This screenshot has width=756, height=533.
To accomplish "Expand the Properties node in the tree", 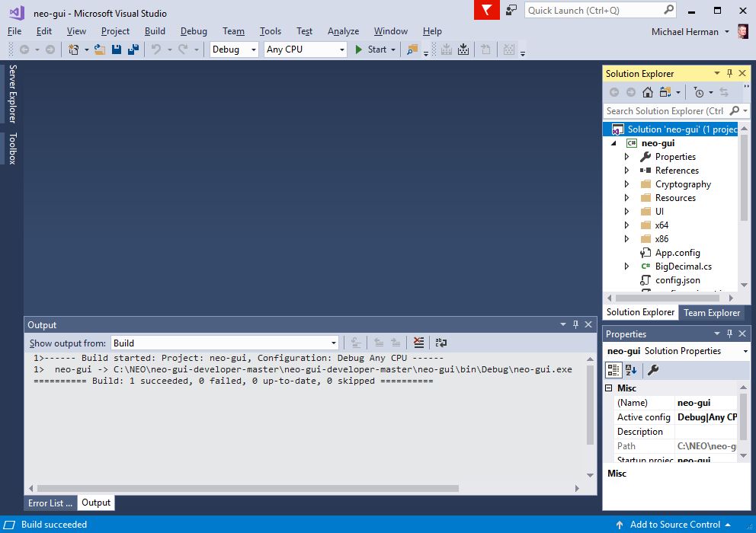I will 626,157.
